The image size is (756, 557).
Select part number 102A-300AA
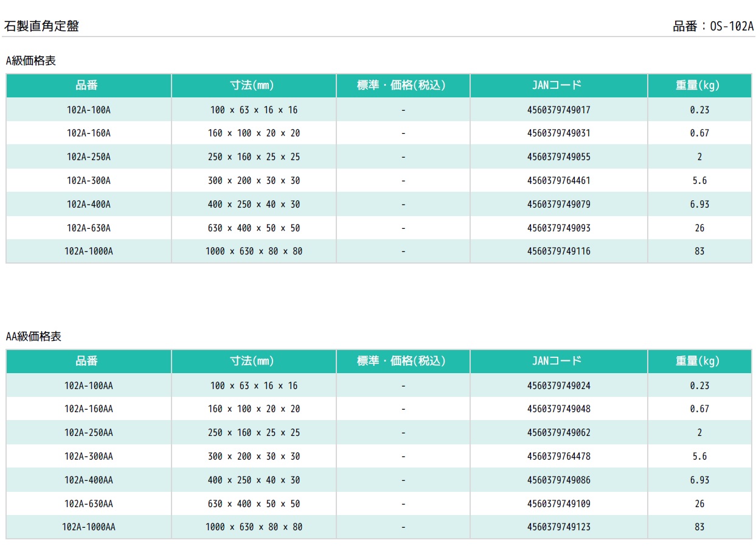(89, 457)
